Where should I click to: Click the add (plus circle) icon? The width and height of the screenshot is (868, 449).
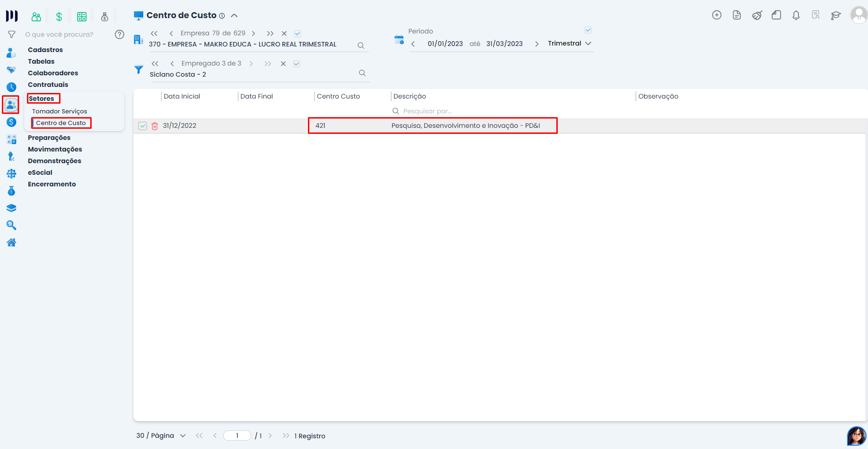pos(717,15)
